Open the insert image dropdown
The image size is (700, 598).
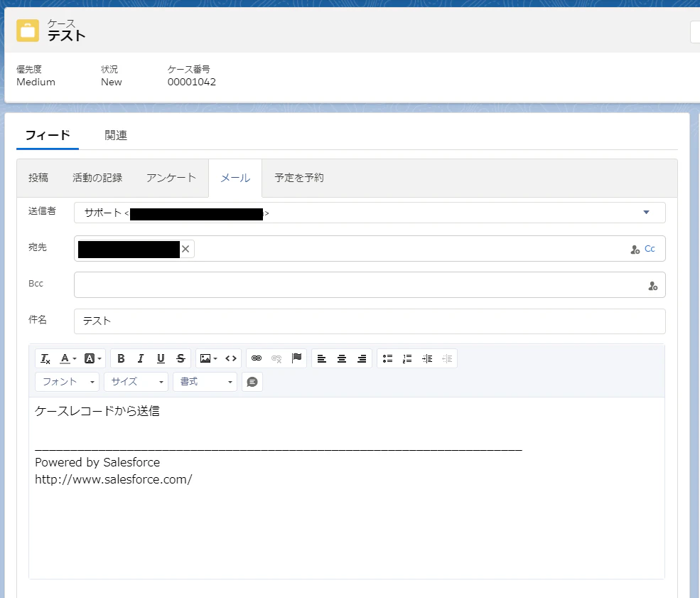tap(208, 358)
